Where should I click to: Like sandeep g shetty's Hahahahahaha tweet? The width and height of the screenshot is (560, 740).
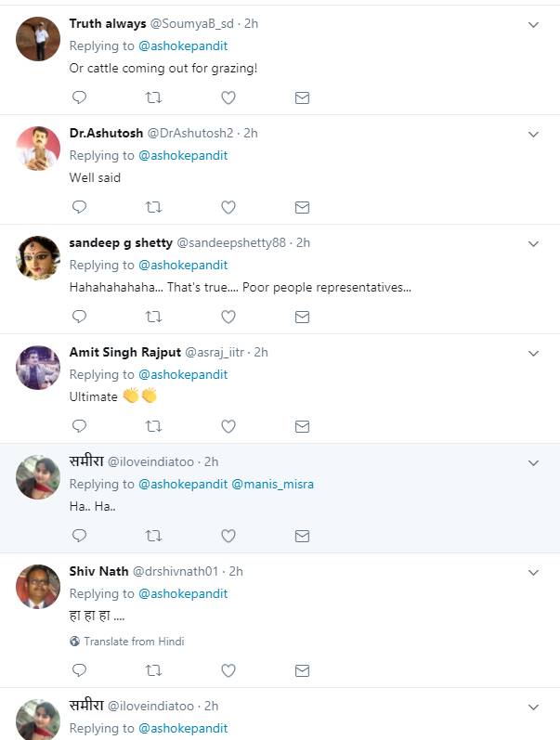tap(228, 317)
